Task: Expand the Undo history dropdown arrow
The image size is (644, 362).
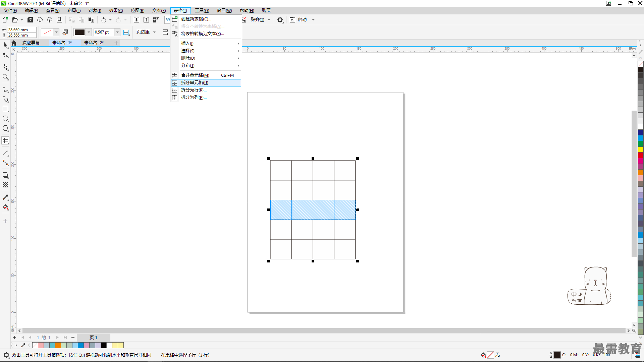Action: [110, 20]
